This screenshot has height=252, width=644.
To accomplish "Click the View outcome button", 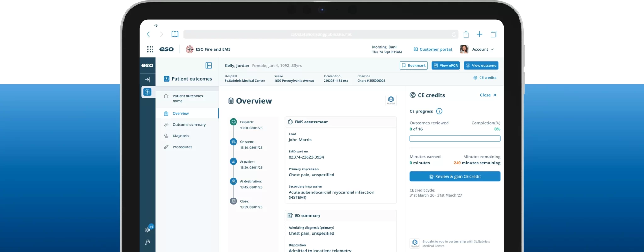I will click(x=481, y=66).
